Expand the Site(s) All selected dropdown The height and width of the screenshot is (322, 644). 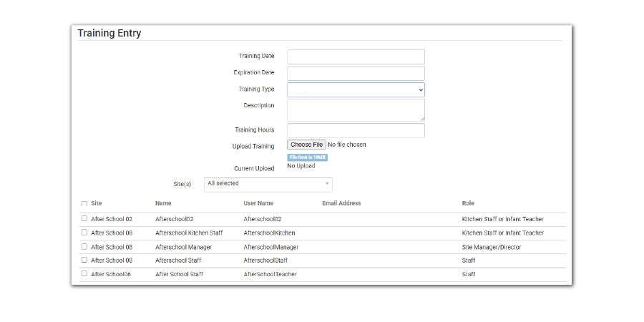click(265, 184)
